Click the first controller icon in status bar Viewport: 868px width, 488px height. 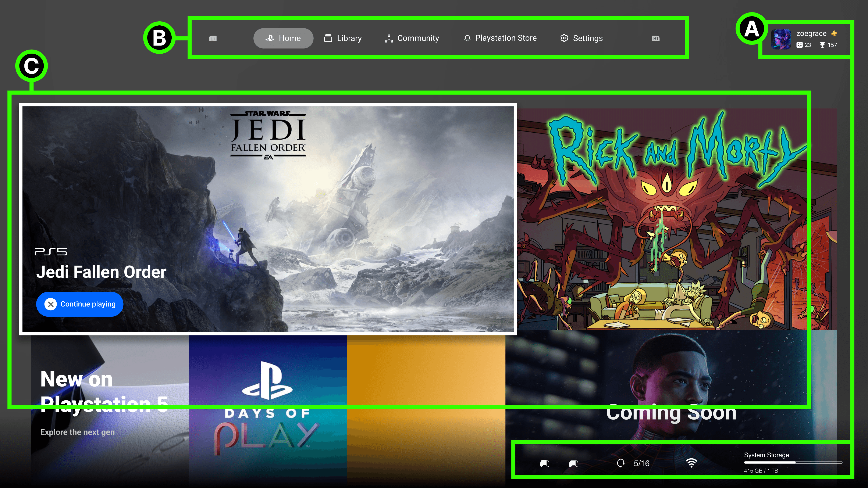[545, 463]
